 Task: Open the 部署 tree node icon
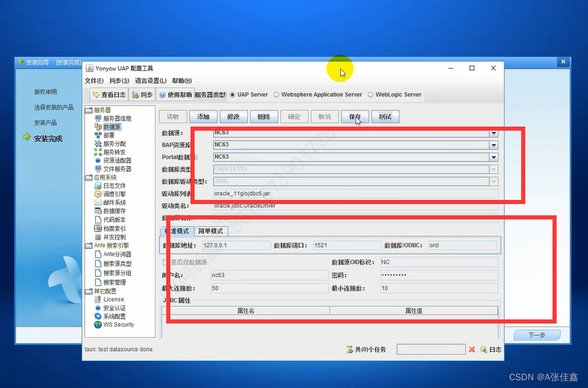pos(98,135)
